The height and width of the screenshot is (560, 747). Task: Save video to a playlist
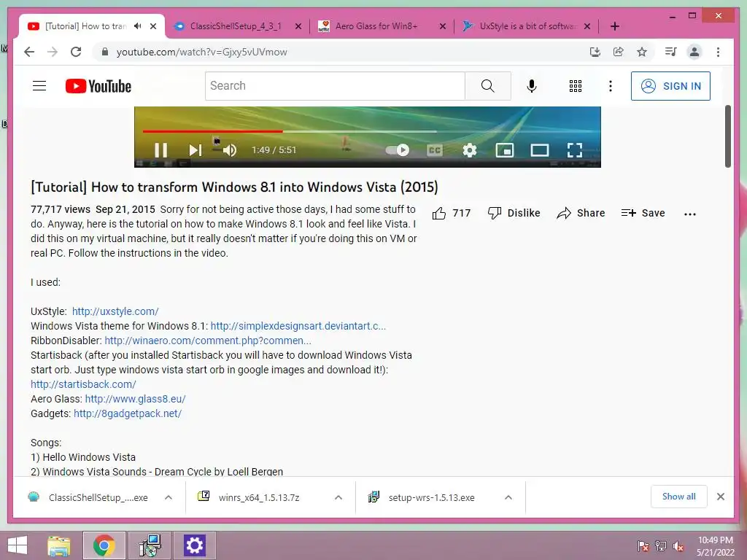point(643,214)
